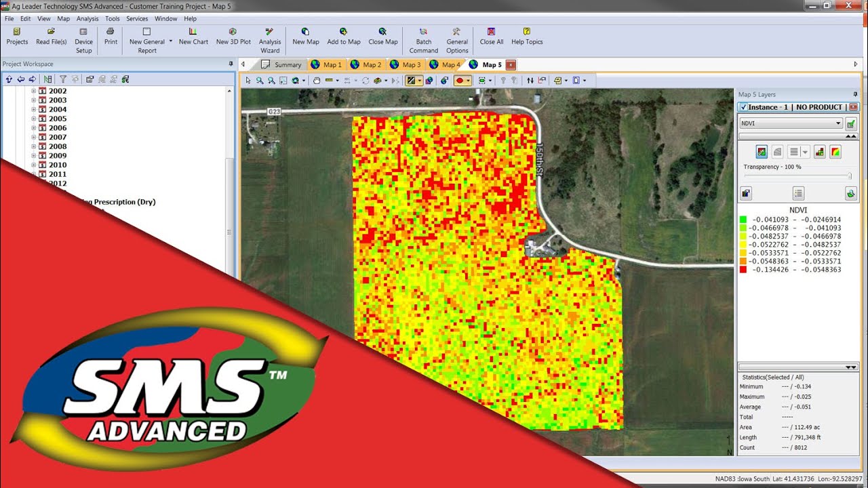This screenshot has width=868, height=488.
Task: Expand the 2002 tree node
Action: coord(34,91)
